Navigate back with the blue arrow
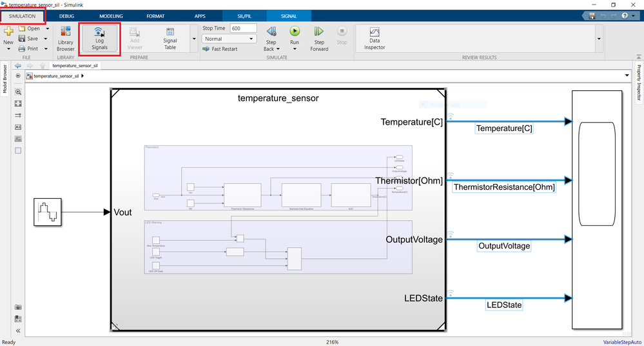The image size is (644, 346). coord(17,65)
